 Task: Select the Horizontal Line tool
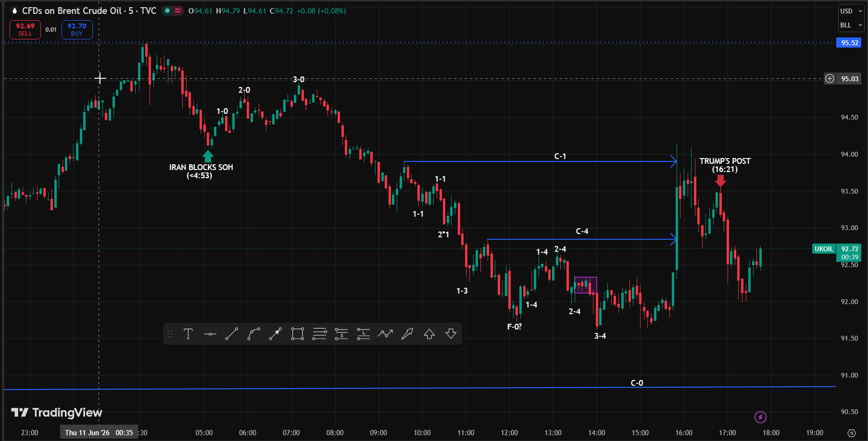pyautogui.click(x=210, y=334)
